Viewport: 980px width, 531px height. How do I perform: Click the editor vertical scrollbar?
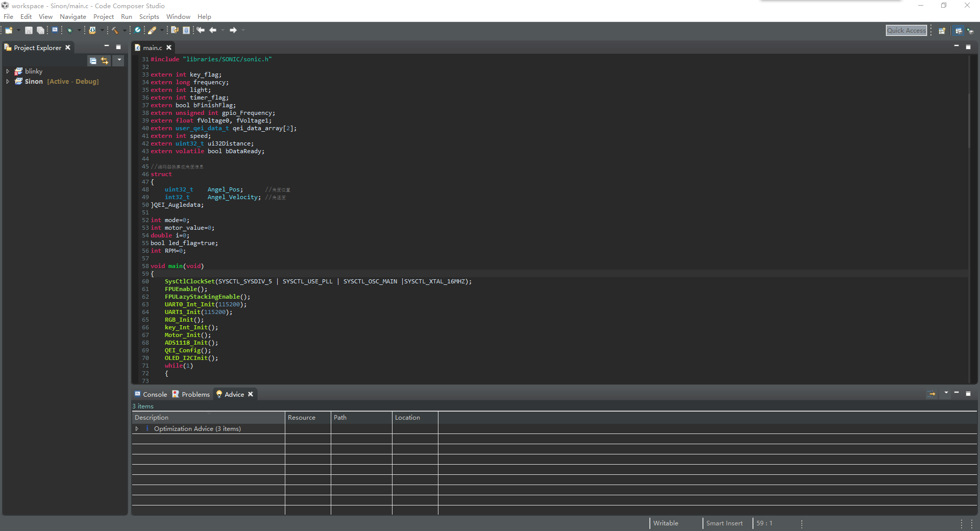coord(968,120)
